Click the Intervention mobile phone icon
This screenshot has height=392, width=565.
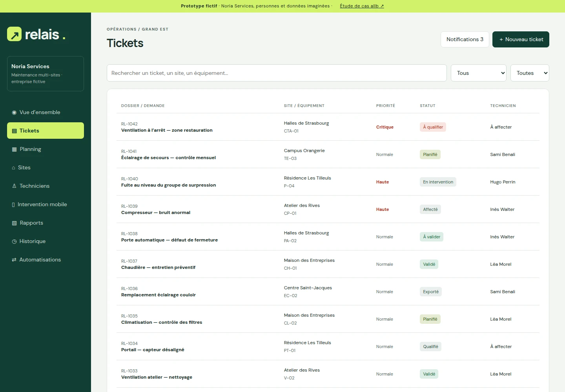(x=13, y=205)
